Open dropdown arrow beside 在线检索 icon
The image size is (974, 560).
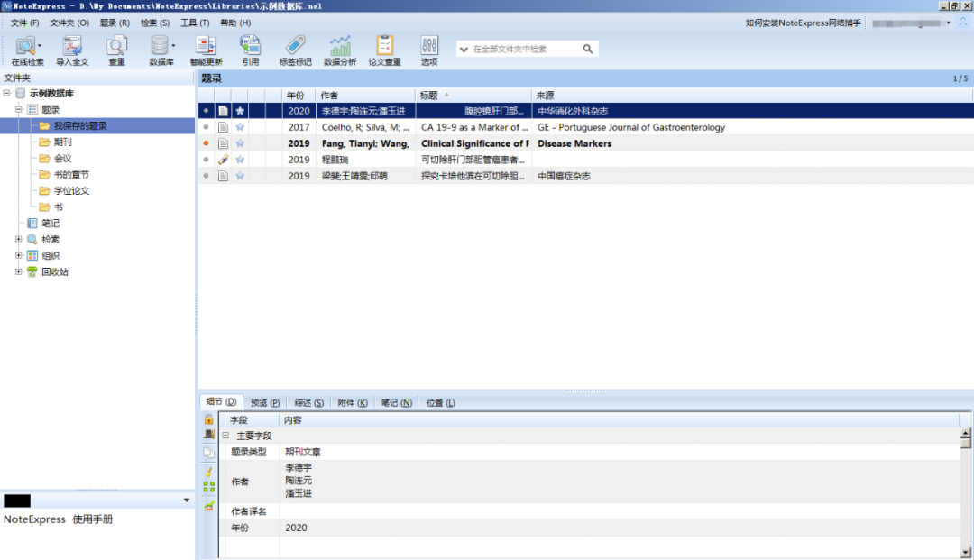(x=40, y=45)
